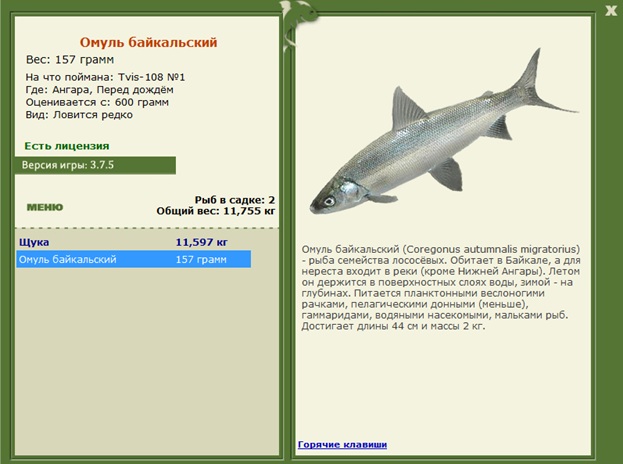The width and height of the screenshot is (623, 464).
Task: Open the Горячие клавиши link
Action: tap(341, 444)
